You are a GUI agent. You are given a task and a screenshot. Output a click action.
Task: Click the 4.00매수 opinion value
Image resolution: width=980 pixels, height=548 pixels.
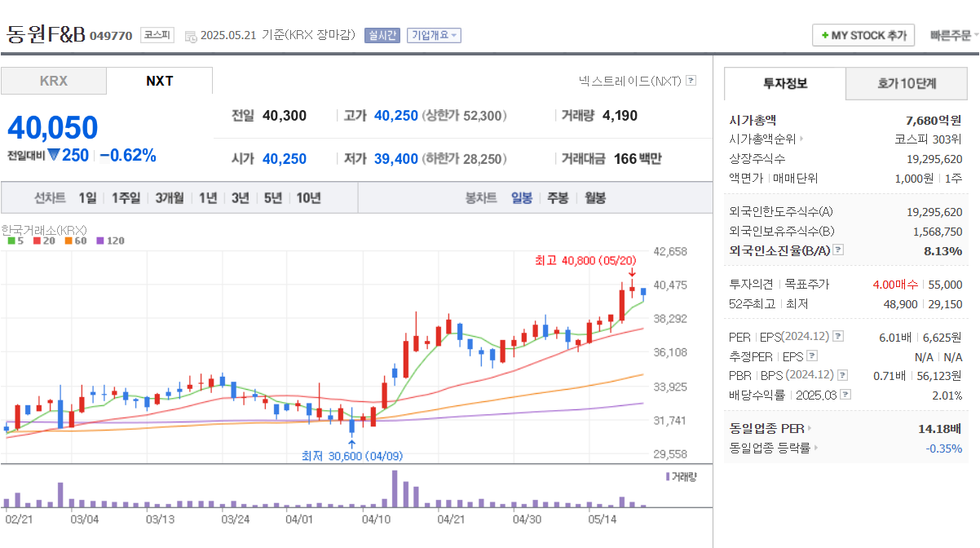[x=895, y=285]
